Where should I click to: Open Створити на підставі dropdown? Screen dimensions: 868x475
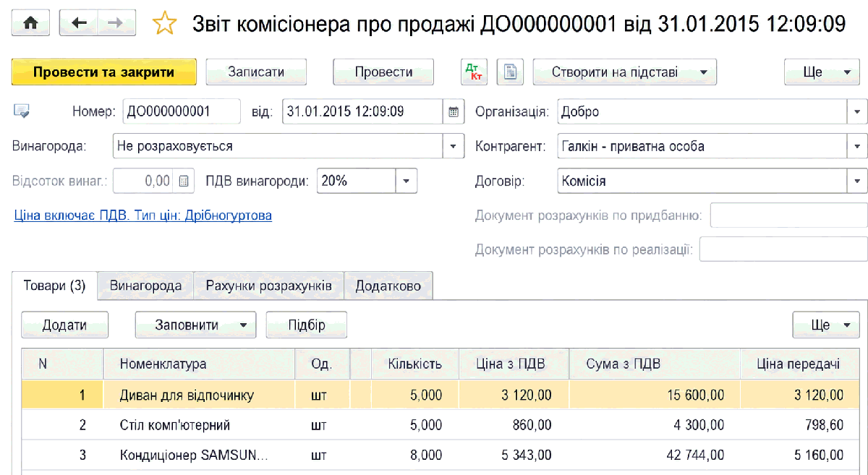pyautogui.click(x=625, y=72)
